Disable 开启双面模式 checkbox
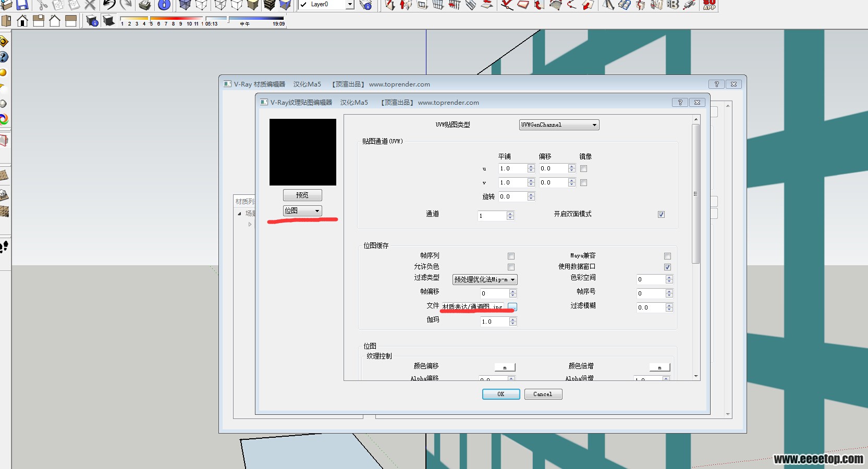The width and height of the screenshot is (868, 469). pos(662,215)
